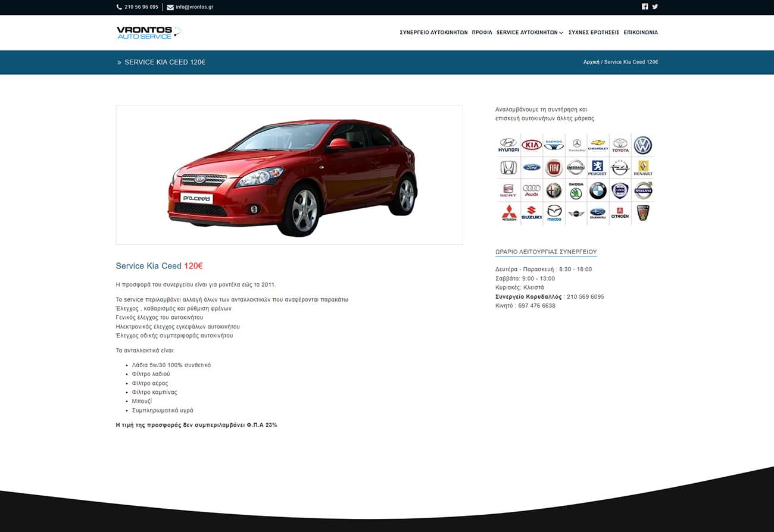Select the Suzuki brand logo
Image resolution: width=774 pixels, height=532 pixels.
[x=532, y=213]
